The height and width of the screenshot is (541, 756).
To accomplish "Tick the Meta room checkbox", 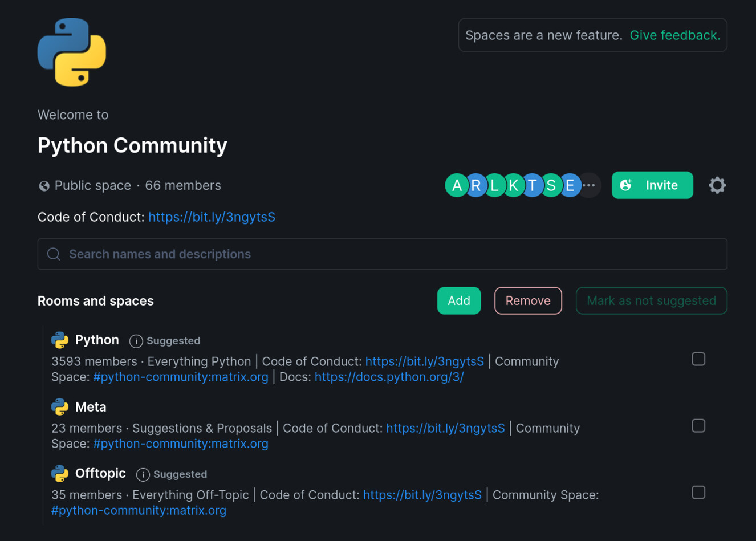I will pyautogui.click(x=698, y=426).
